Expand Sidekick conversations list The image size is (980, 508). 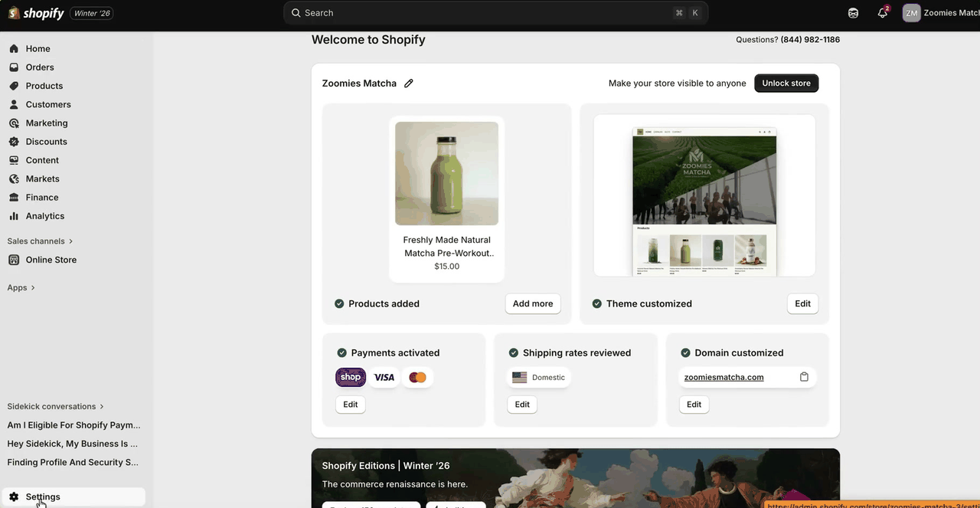(x=56, y=407)
